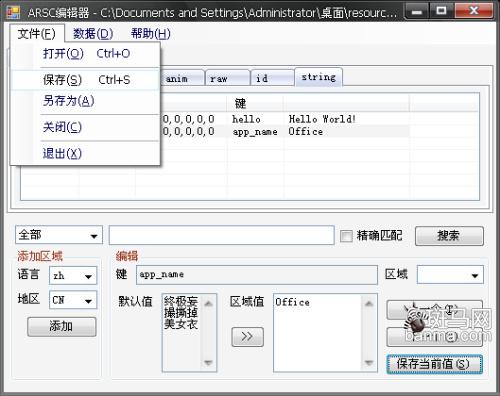Expand the 地区 CN dropdown

(88, 301)
